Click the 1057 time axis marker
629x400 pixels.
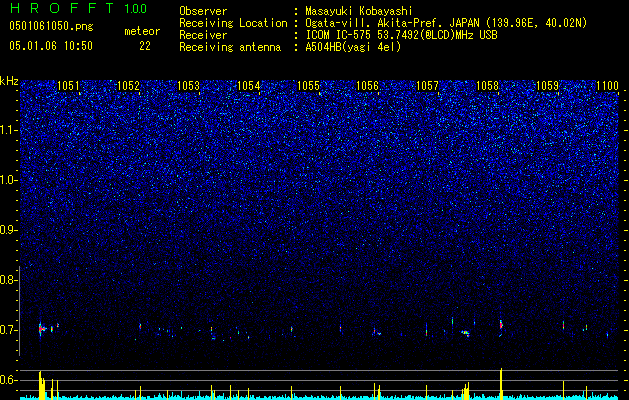click(428, 86)
